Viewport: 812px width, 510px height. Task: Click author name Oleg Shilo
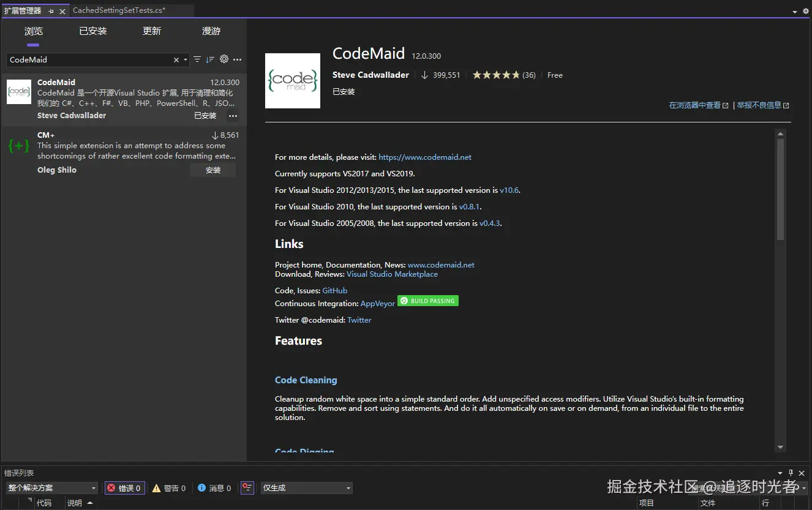57,170
